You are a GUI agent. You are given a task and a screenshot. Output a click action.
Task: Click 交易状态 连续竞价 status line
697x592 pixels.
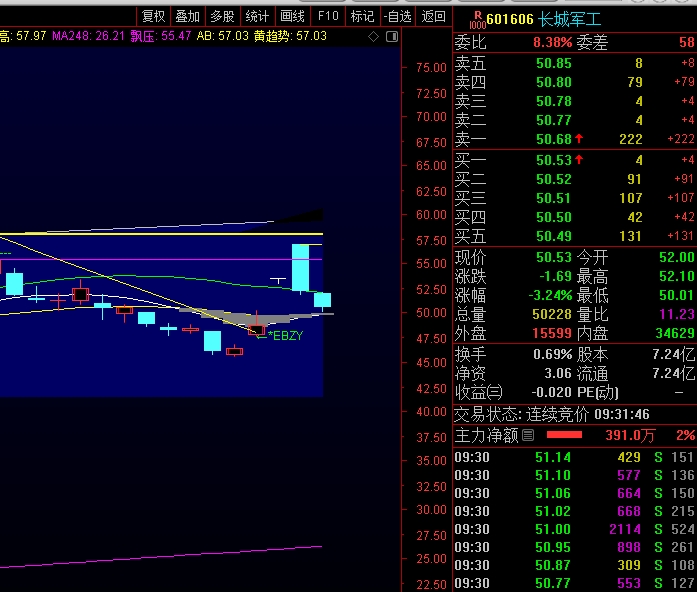coord(552,414)
